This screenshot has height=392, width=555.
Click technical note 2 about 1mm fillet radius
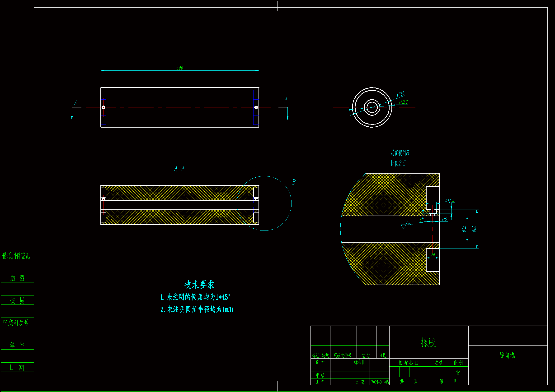pos(197,309)
